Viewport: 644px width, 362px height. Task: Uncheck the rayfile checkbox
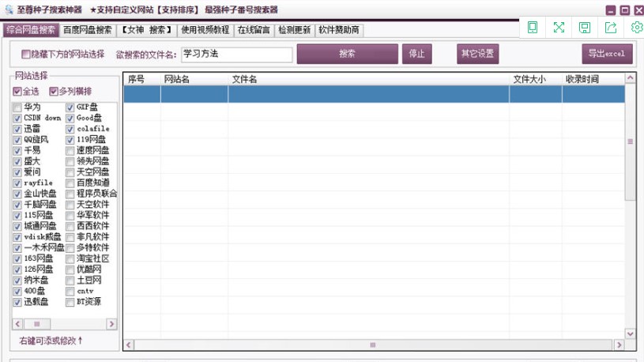[x=17, y=183]
